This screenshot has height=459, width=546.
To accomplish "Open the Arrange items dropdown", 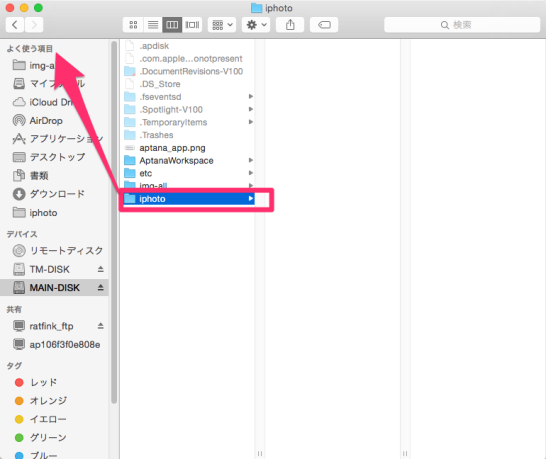I will [222, 25].
